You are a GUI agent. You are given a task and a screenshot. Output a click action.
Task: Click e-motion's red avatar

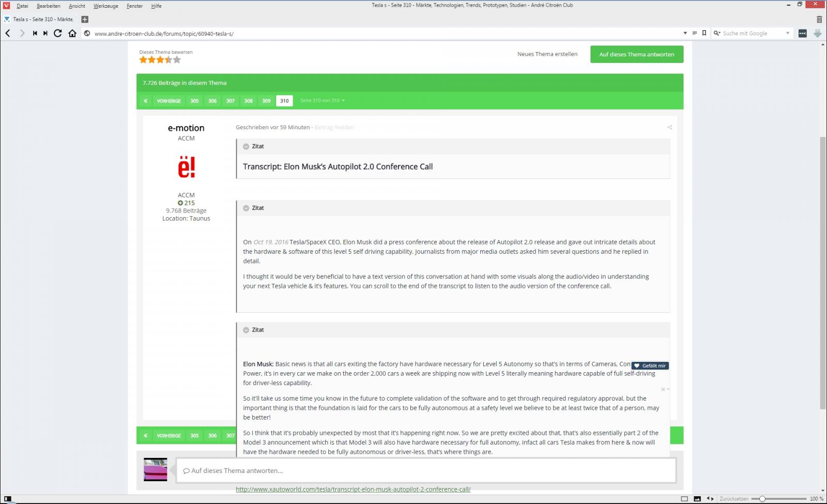click(x=186, y=167)
